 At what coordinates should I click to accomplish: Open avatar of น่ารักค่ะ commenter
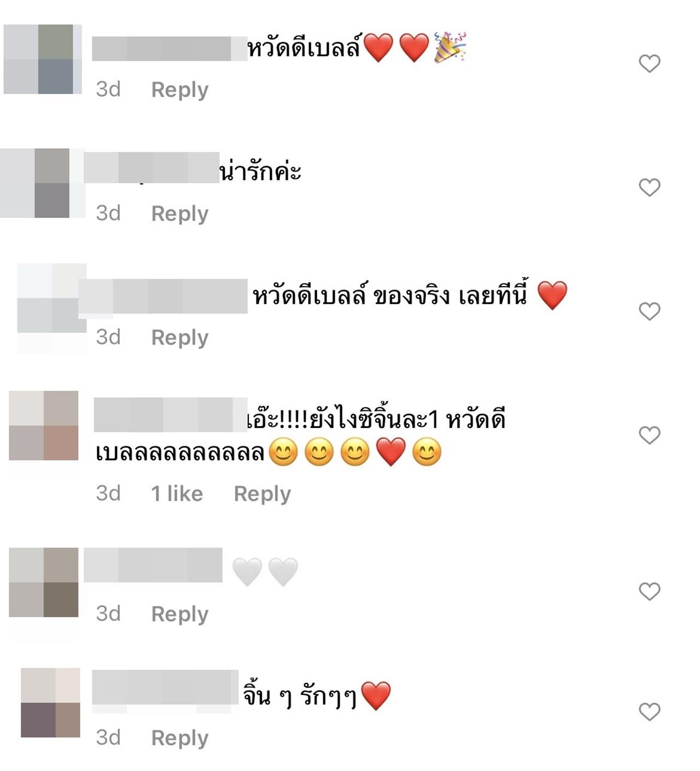[43, 183]
